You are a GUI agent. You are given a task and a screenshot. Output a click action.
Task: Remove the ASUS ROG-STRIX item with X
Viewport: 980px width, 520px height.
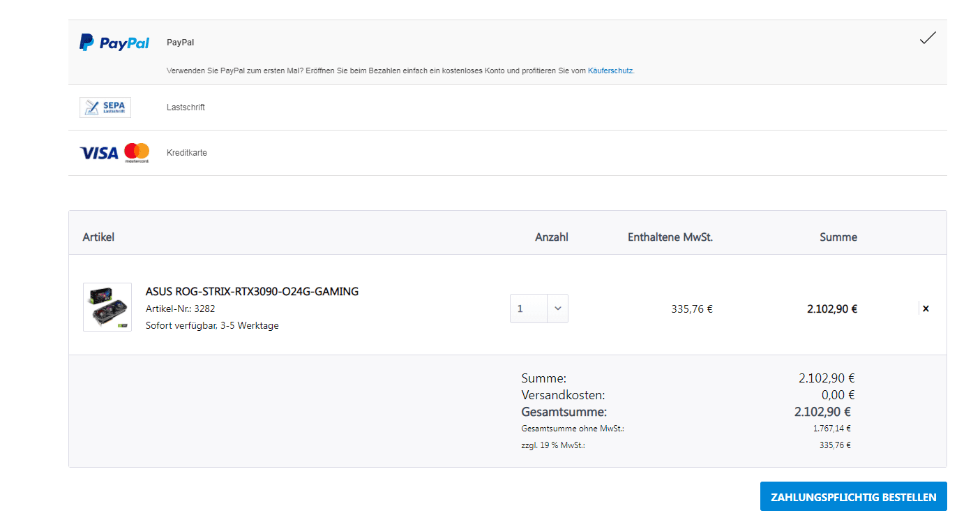(926, 309)
